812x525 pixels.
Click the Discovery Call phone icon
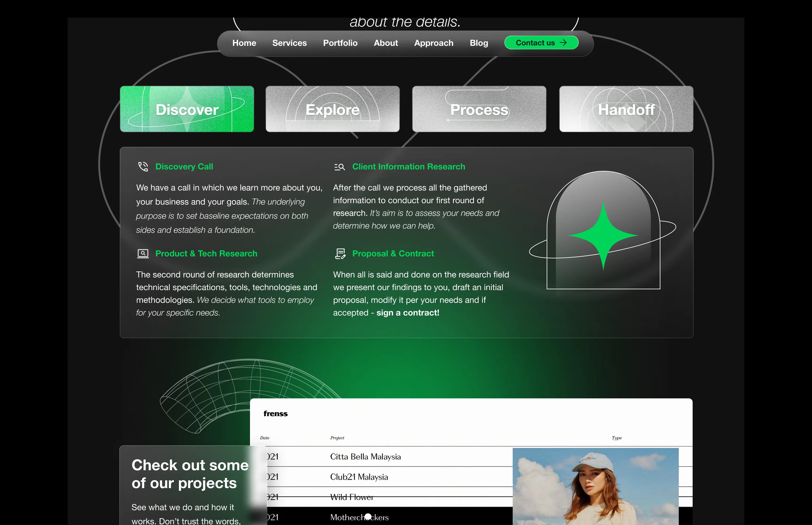143,167
